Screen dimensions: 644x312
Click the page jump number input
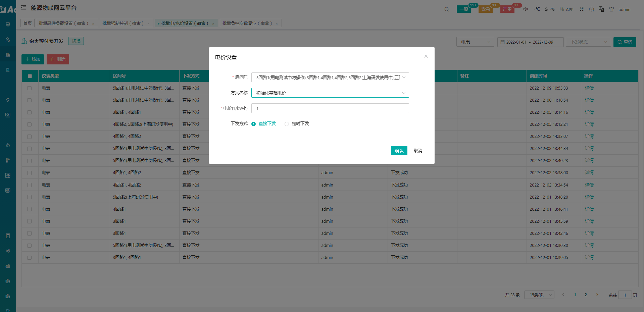click(x=625, y=295)
